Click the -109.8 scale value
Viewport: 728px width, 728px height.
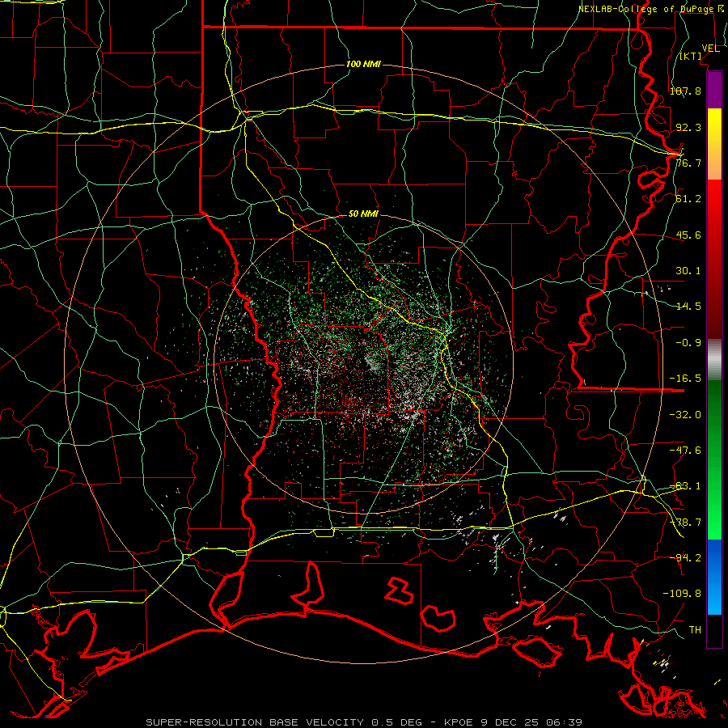682,594
